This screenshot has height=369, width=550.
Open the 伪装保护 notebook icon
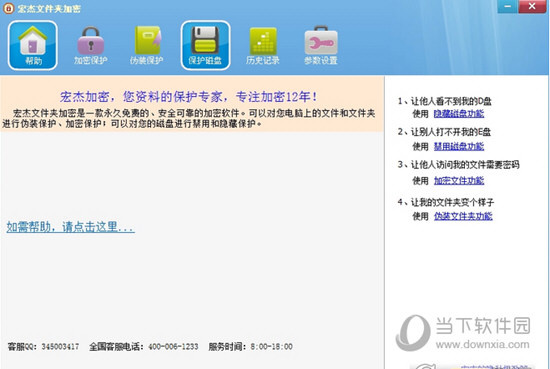pos(147,45)
